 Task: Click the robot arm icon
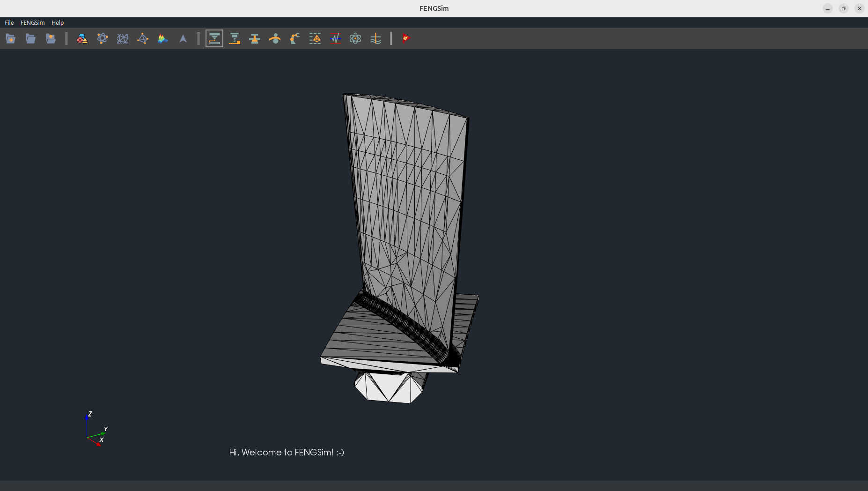point(295,38)
